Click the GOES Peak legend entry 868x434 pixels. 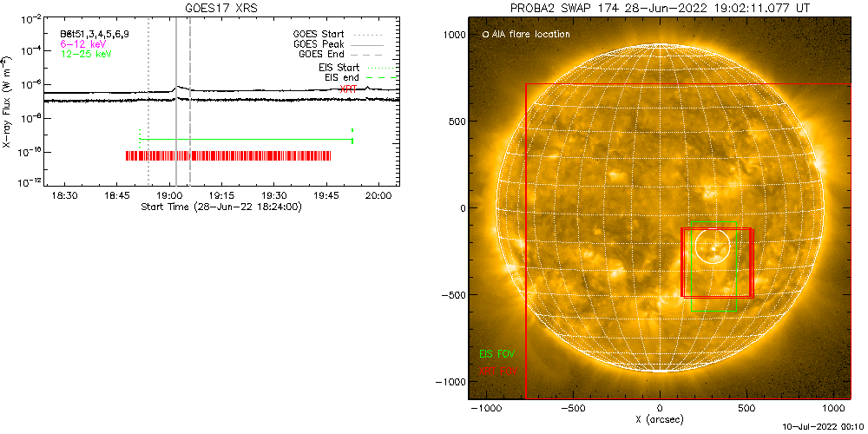339,43
